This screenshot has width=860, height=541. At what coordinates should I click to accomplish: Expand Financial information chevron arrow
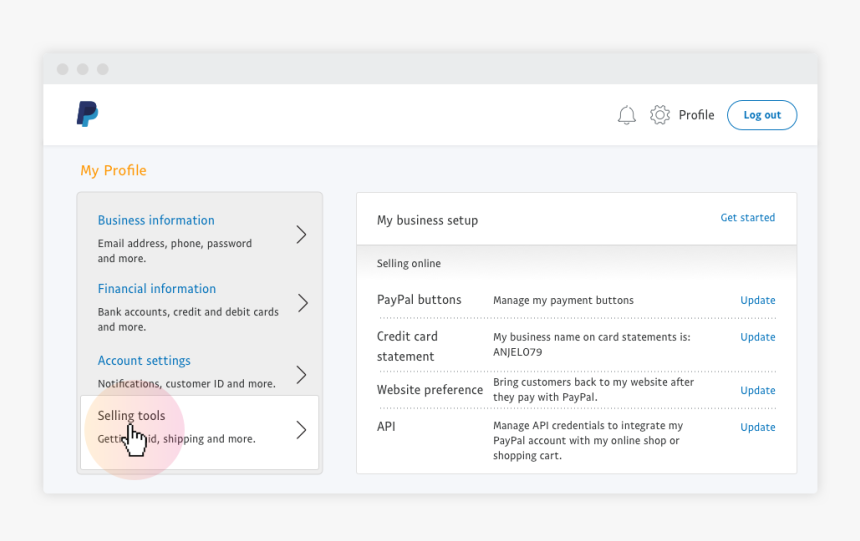[x=303, y=303]
